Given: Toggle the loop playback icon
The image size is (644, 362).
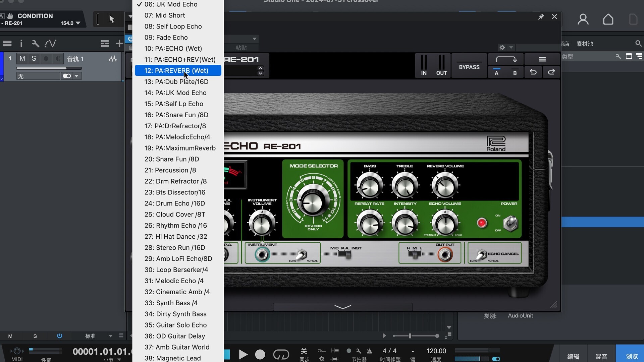Looking at the screenshot, I should tap(281, 354).
